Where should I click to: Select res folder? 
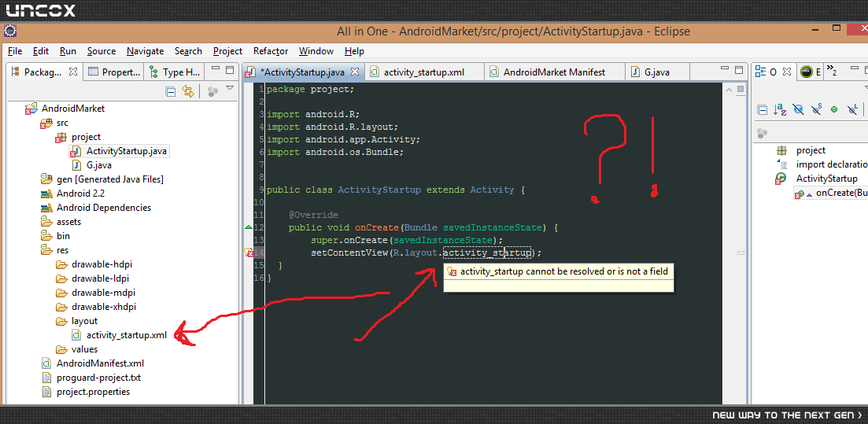pyautogui.click(x=62, y=250)
